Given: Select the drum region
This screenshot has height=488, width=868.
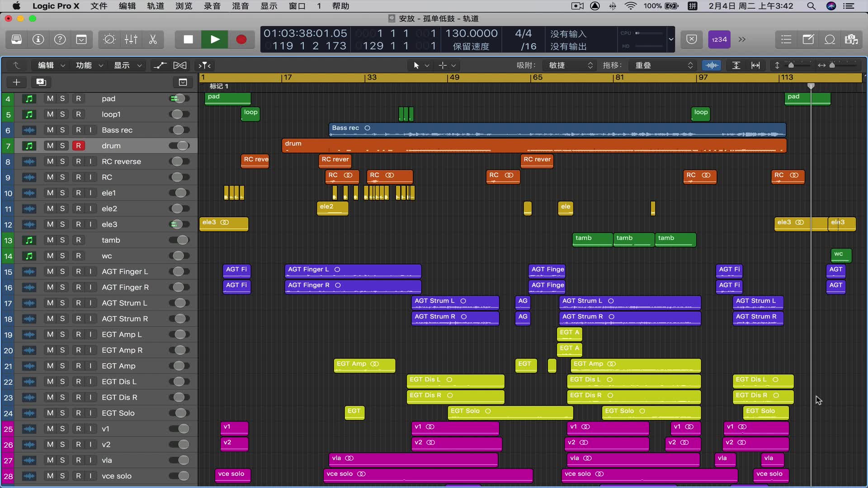Looking at the screenshot, I should pos(534,145).
